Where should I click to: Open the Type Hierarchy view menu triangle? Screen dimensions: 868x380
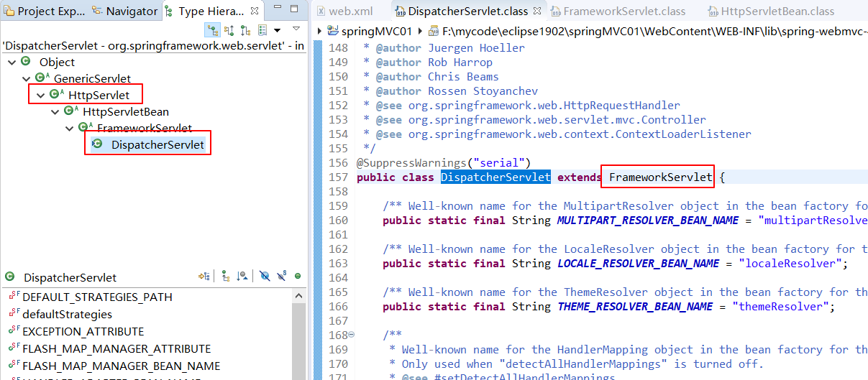click(296, 29)
